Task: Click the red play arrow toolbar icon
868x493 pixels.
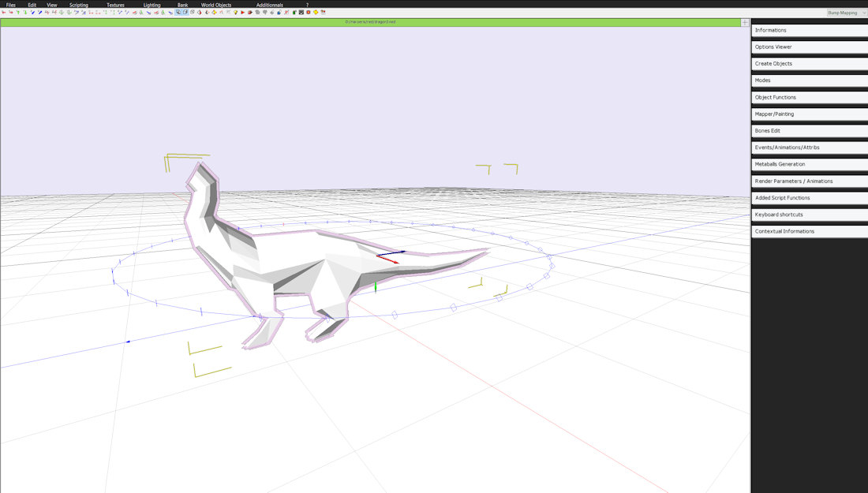Action: click(x=243, y=12)
